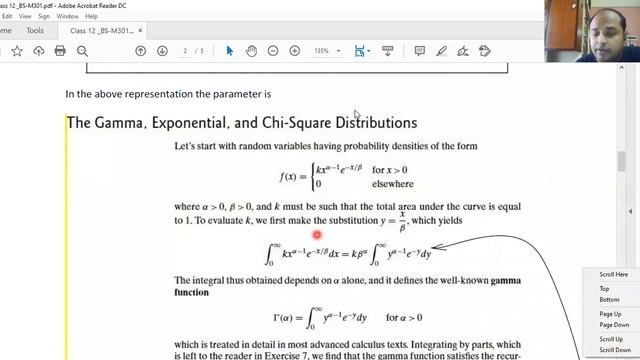Zoom out with minus button
Viewport: 640px width, 360px height.
pos(273,51)
